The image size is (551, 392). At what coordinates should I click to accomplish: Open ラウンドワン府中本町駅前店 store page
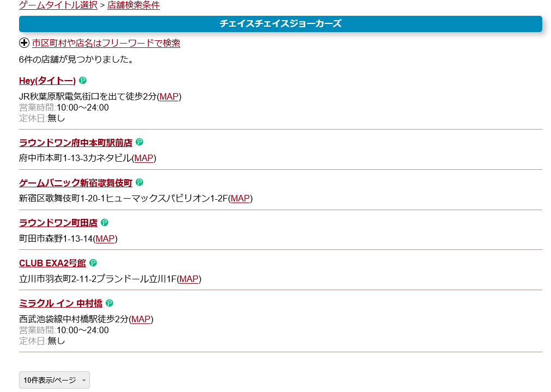coord(76,143)
